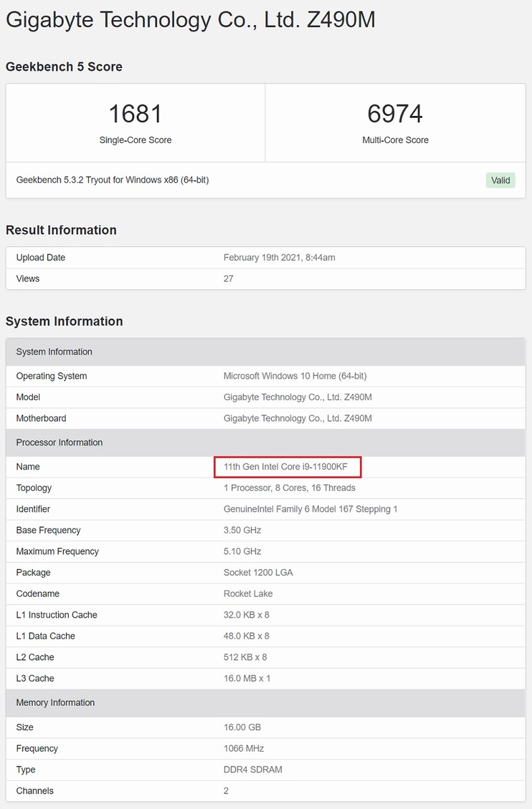Click the L1 Instruction Cache value '32.0 KB x 8'
The height and width of the screenshot is (809, 532).
click(x=247, y=615)
